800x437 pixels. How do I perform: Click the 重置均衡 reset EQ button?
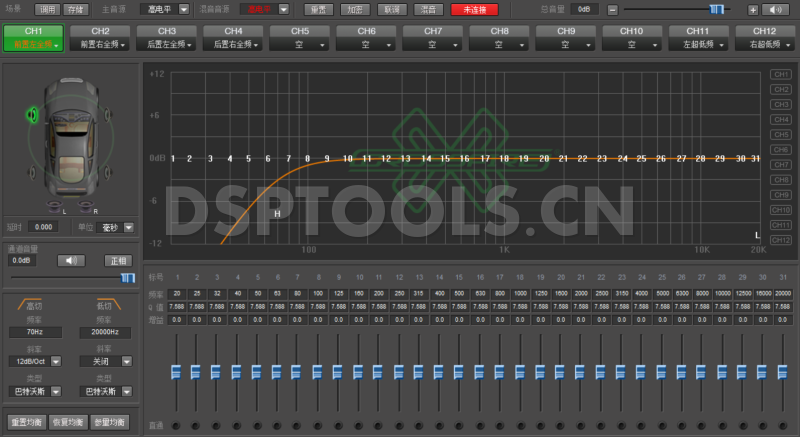point(25,422)
